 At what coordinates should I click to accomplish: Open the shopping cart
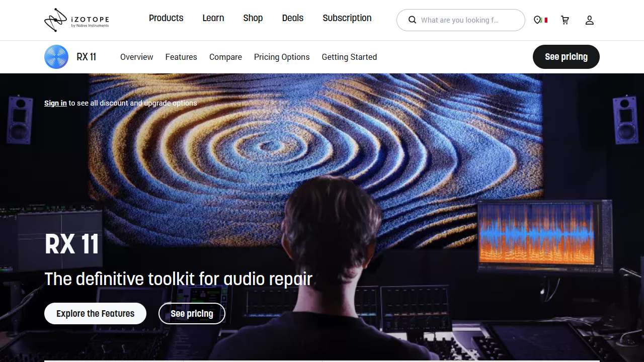[x=565, y=20]
